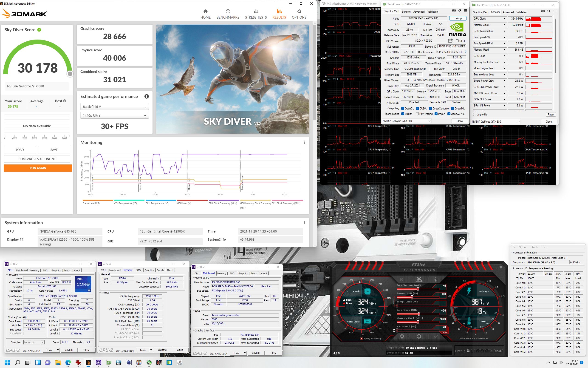Open CPU-Z Tools dropdown arrow in CPU tab window
This screenshot has width=588, height=368.
point(58,350)
